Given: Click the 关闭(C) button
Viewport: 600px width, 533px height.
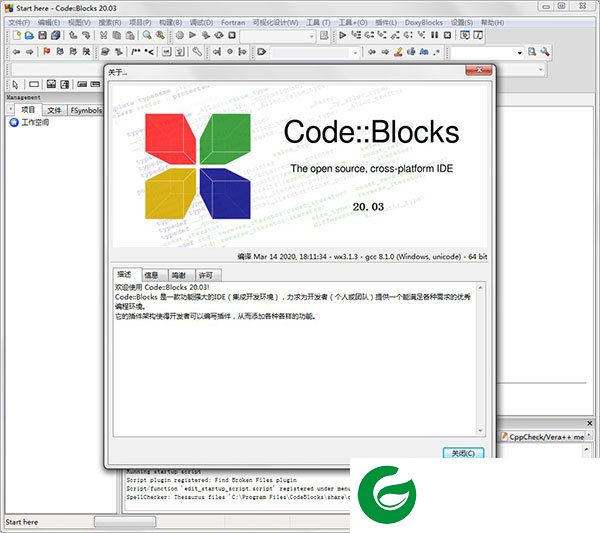Looking at the screenshot, I should [463, 453].
